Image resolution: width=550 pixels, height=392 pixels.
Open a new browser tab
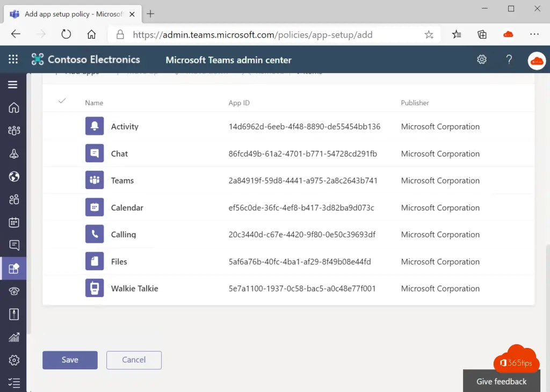pyautogui.click(x=150, y=13)
